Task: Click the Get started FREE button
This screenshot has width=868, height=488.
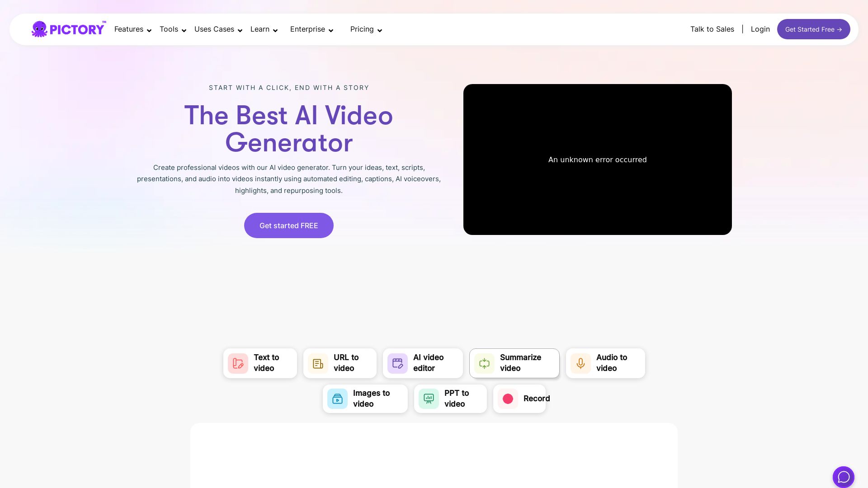Action: pyautogui.click(x=288, y=225)
